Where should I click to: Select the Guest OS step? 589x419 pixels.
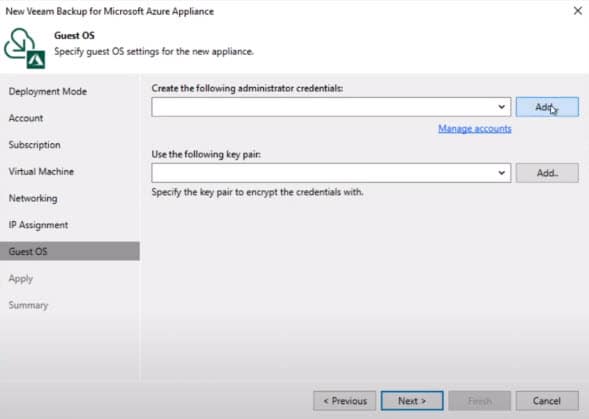pos(70,251)
